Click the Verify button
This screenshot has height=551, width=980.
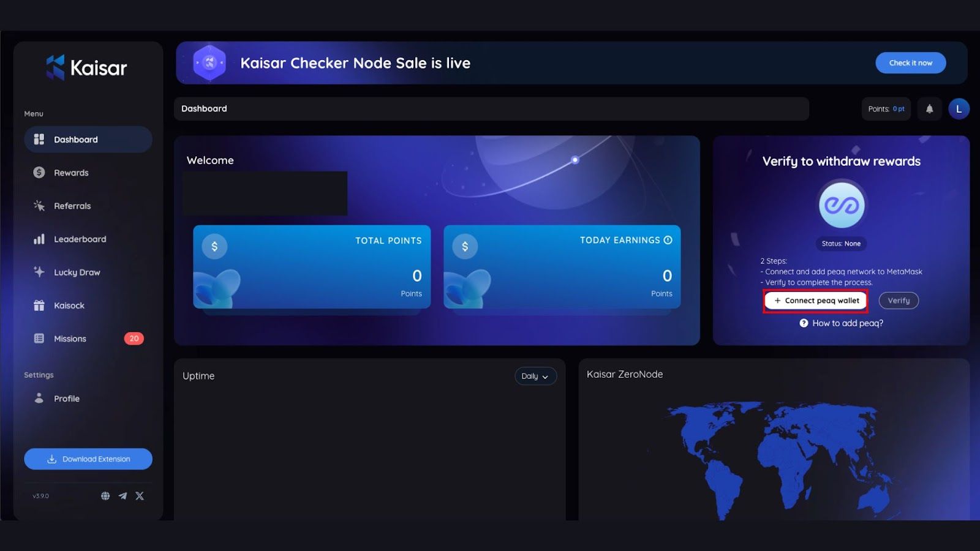899,301
